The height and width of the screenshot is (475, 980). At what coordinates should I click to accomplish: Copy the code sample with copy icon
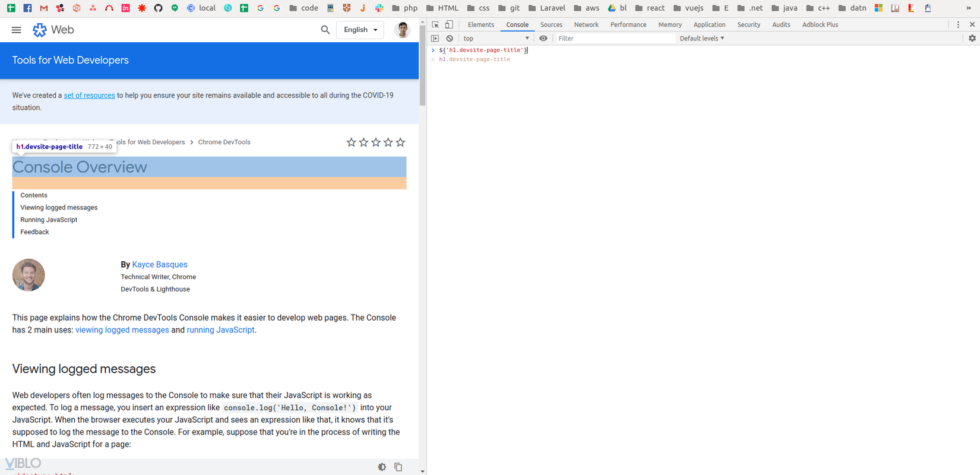(398, 467)
